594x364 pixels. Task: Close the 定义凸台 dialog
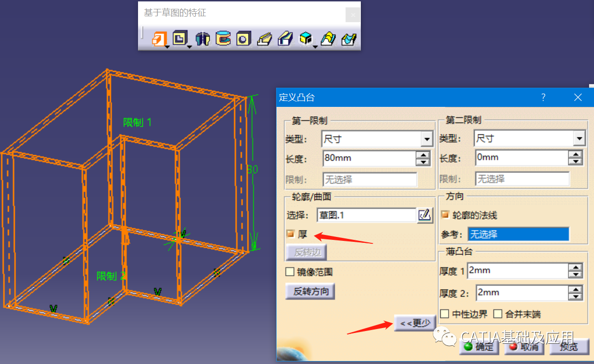tap(578, 98)
